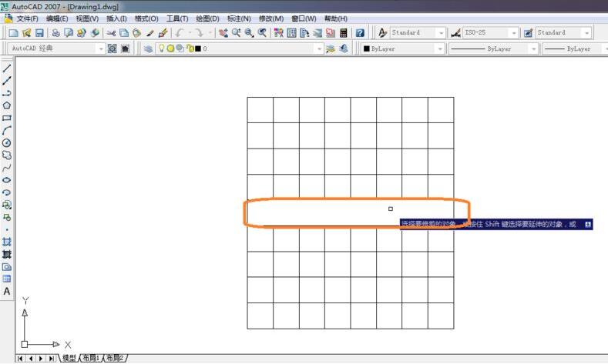Click the Help question mark icon
Screen dimensions: 608x364
360,33
